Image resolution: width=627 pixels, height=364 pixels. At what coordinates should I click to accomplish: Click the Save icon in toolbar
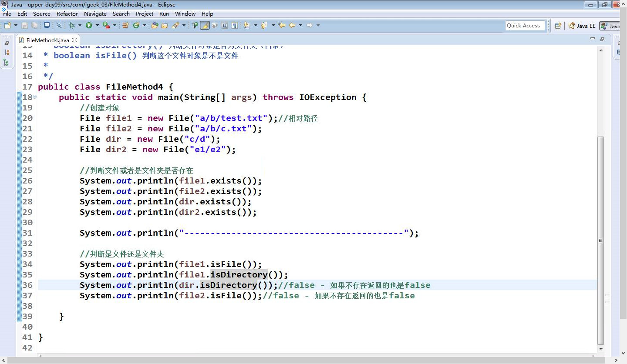[x=24, y=25]
